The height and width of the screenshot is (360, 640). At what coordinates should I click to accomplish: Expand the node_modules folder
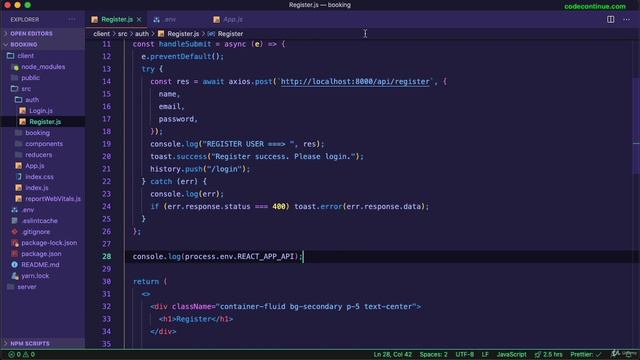coord(43,67)
